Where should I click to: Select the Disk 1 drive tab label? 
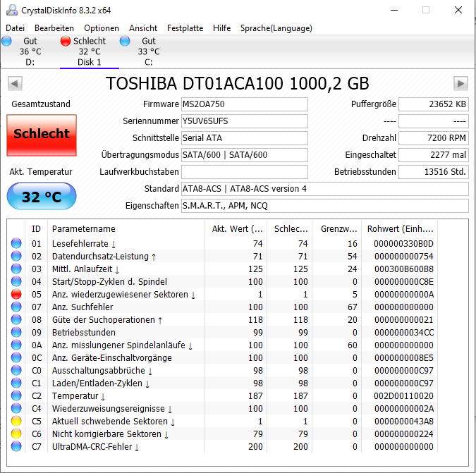coord(90,62)
